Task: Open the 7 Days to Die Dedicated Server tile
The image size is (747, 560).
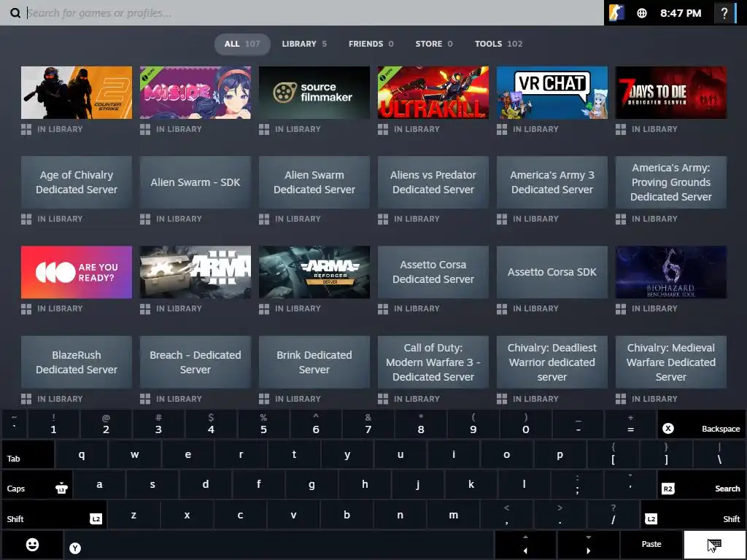Action: [x=671, y=93]
